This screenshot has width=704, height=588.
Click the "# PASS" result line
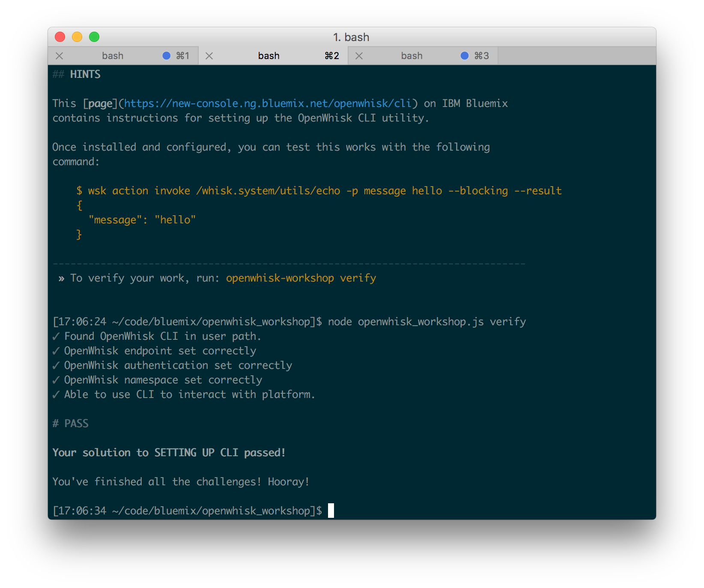(x=70, y=424)
